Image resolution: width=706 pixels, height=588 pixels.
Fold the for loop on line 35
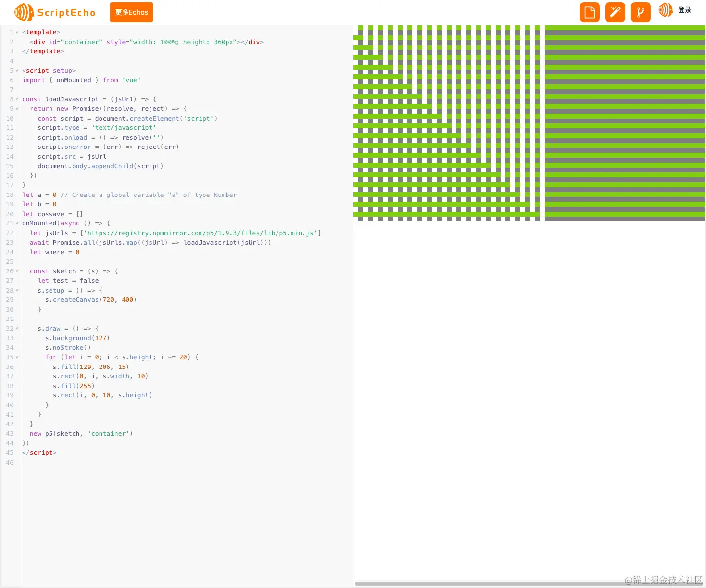tap(17, 357)
